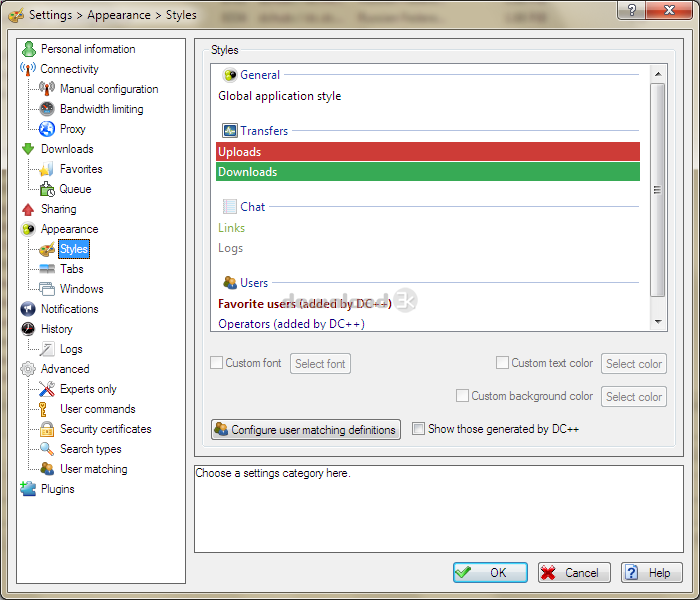Select the Bandwidth limiting gauge icon
This screenshot has height=600, width=700.
pos(47,109)
